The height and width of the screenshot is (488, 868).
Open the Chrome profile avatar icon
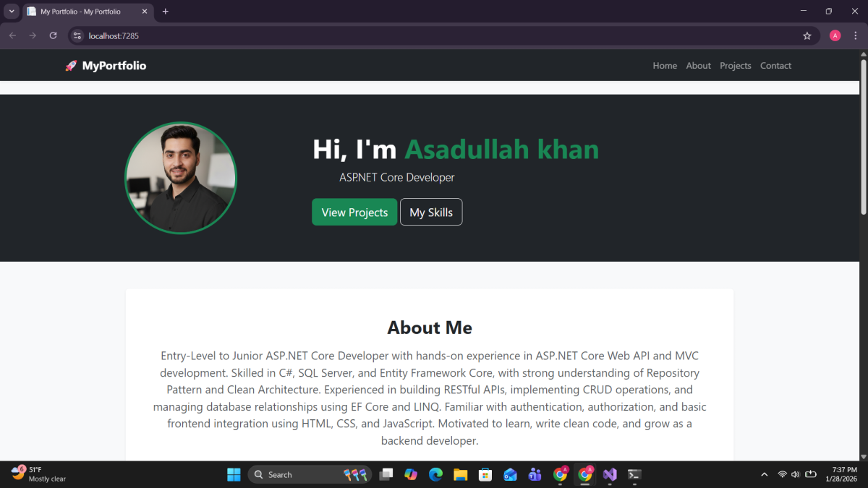tap(835, 35)
